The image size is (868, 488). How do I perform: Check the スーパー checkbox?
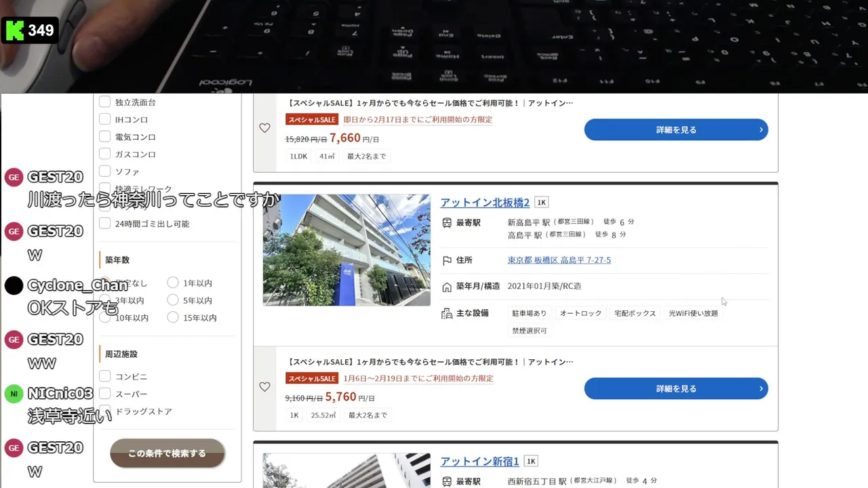pyautogui.click(x=104, y=394)
